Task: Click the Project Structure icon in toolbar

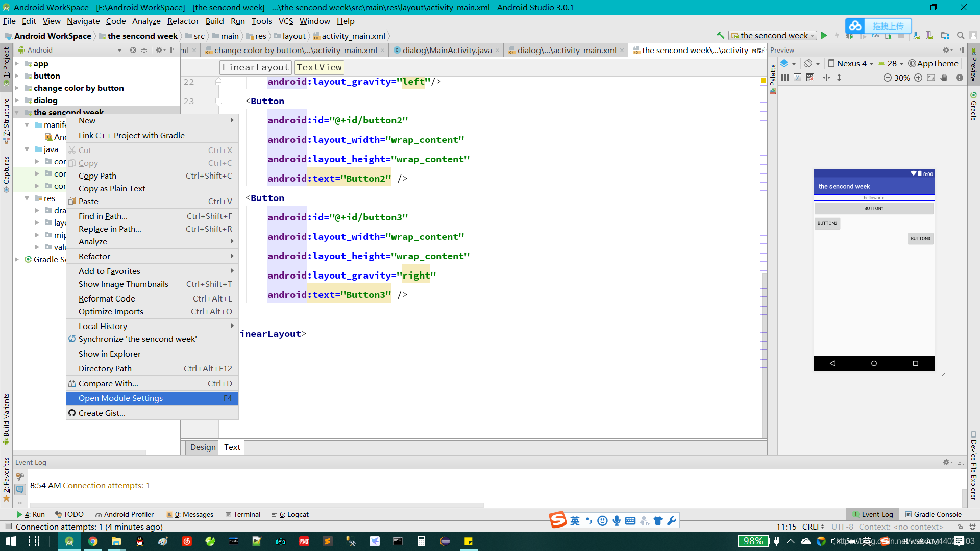Action: click(945, 36)
